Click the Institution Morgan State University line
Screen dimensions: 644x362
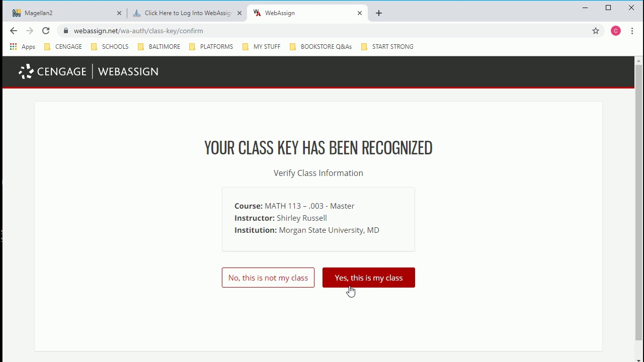click(307, 230)
